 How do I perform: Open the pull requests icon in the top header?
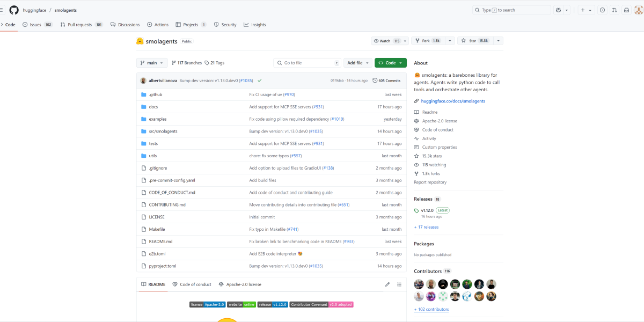(614, 10)
